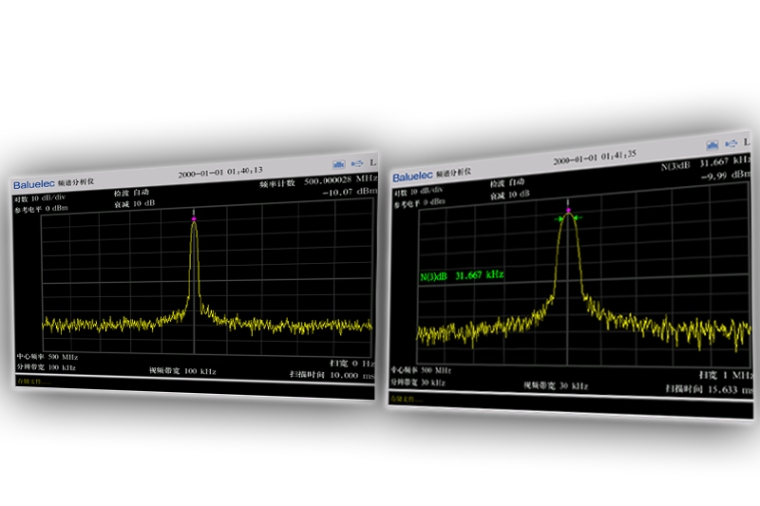Select the magenta peak marker on left trace
This screenshot has width=760, height=506.
pos(194,219)
